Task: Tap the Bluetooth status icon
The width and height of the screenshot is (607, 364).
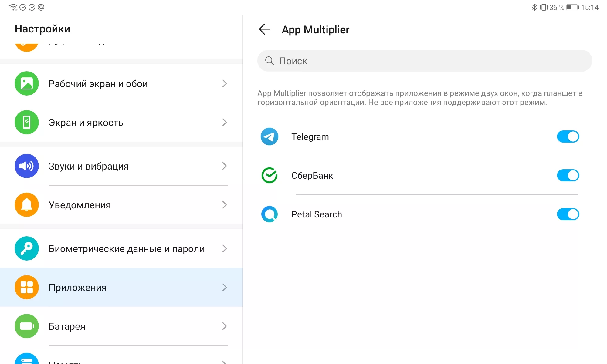Action: pos(534,7)
